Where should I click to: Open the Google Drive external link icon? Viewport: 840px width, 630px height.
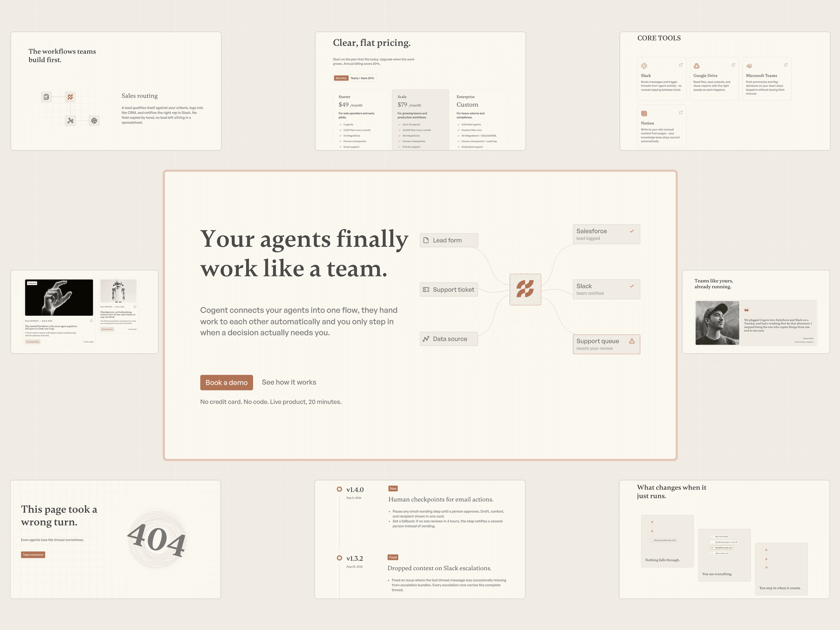click(x=733, y=65)
